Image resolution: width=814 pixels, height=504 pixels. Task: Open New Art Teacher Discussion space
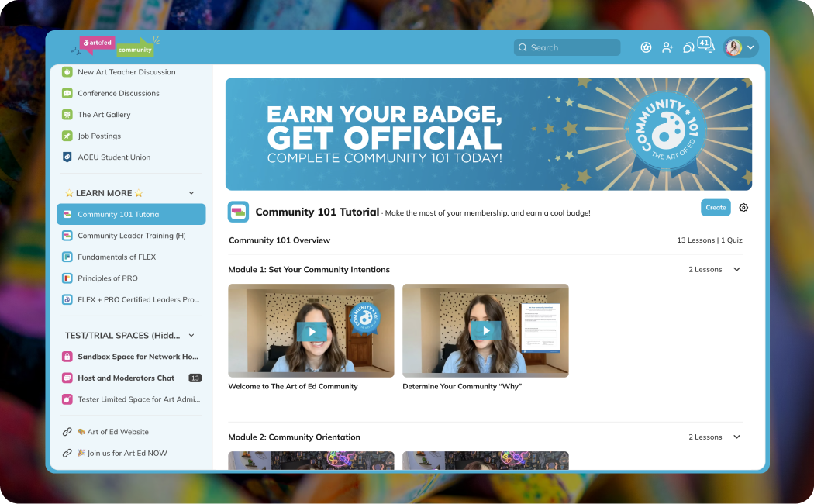[126, 72]
